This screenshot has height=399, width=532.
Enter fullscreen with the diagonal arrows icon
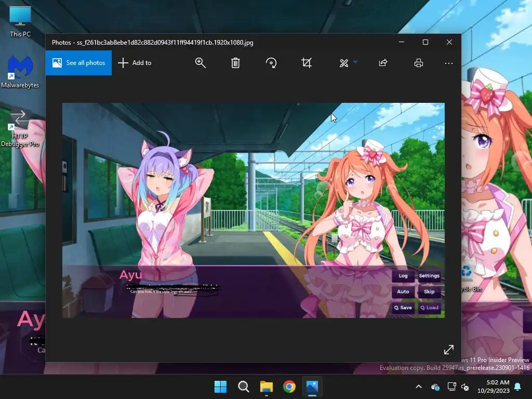pos(449,350)
